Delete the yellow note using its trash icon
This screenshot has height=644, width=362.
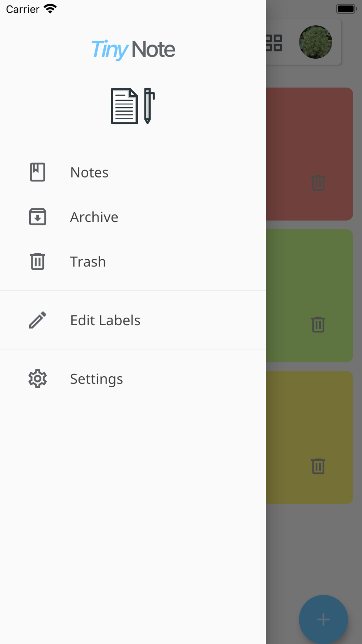click(x=318, y=466)
